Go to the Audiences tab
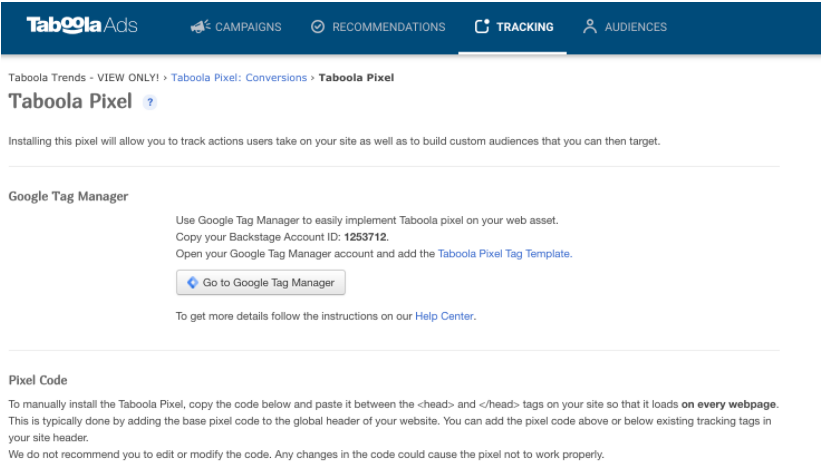 [x=625, y=27]
